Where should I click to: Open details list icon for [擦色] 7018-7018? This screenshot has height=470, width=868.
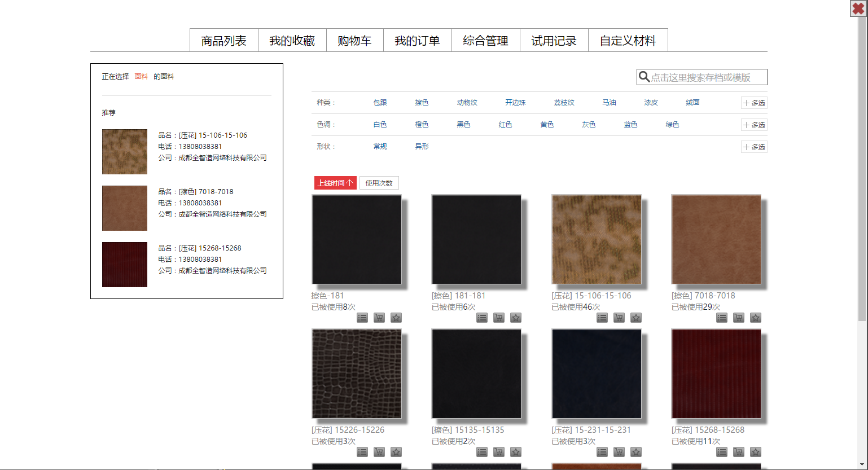(722, 318)
